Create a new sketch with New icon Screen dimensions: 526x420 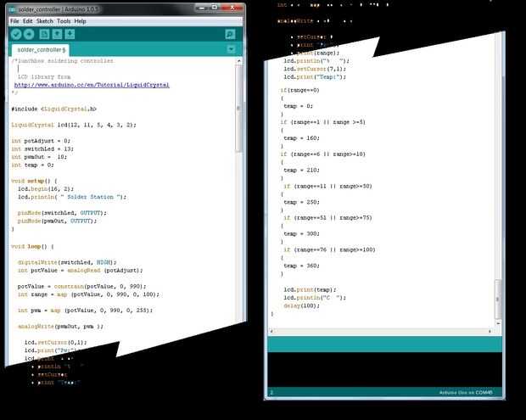point(44,34)
